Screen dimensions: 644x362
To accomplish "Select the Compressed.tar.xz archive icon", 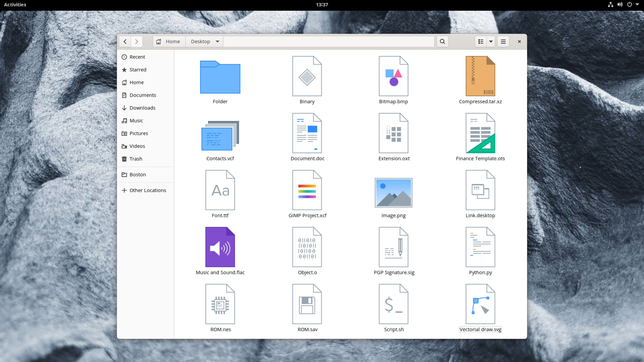I will (x=480, y=76).
